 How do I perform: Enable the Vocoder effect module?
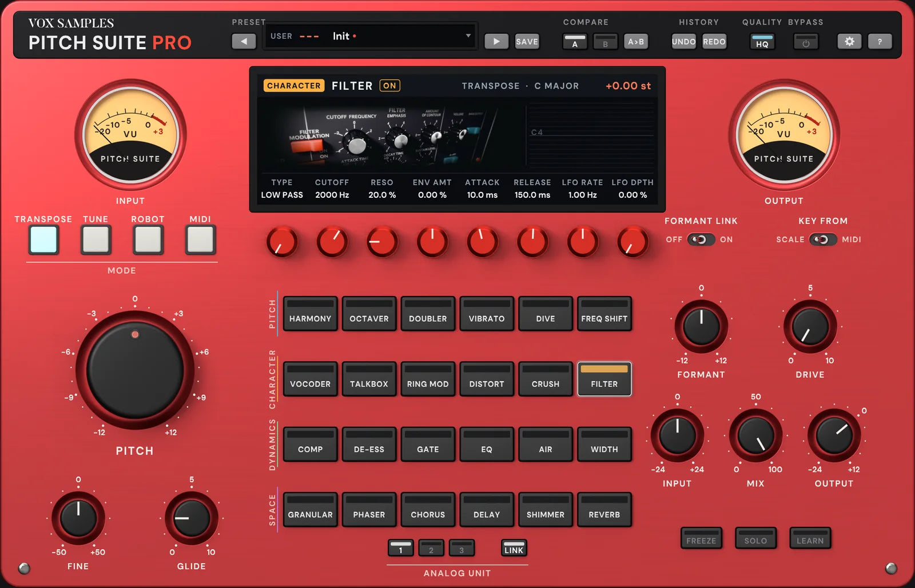point(310,379)
